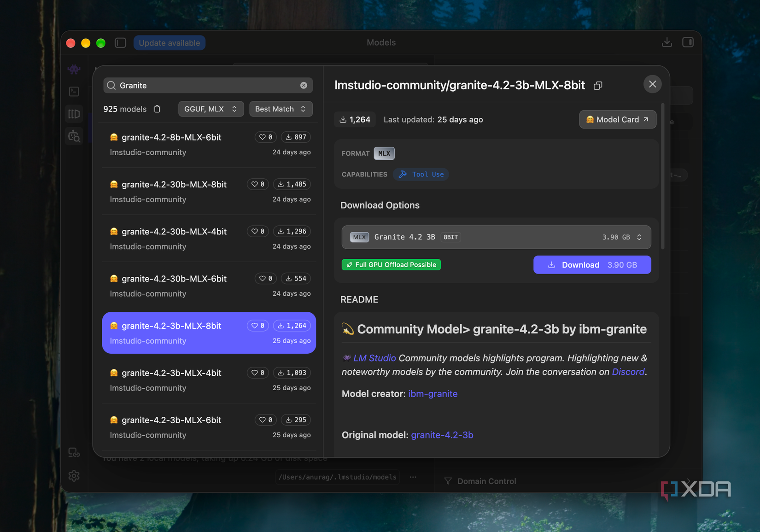Open the remote connection icon in sidebar bottom
This screenshot has width=760, height=532.
pyautogui.click(x=74, y=453)
